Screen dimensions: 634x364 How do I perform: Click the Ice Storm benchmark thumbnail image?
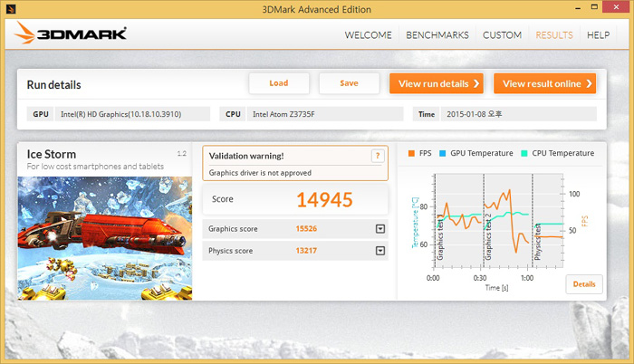coord(105,238)
